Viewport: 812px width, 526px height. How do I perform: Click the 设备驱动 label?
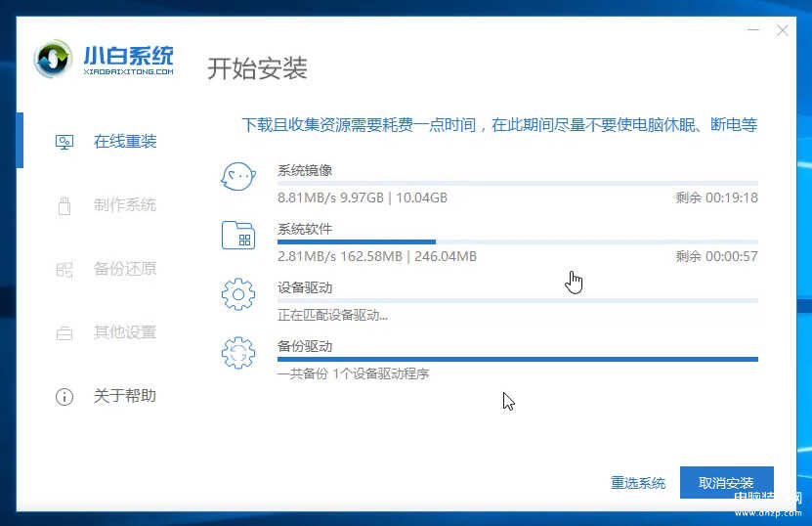pos(305,287)
